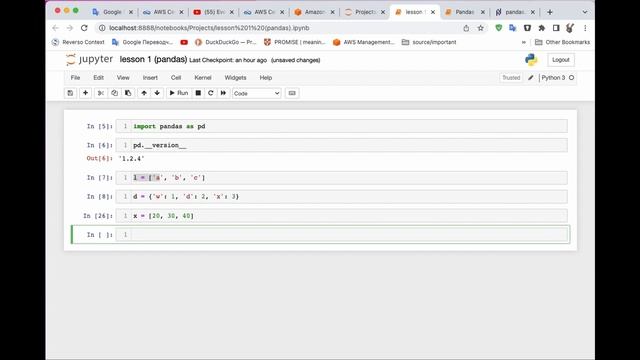Image resolution: width=640 pixels, height=360 pixels.
Task: Copy selected cells icon
Action: pyautogui.click(x=114, y=93)
